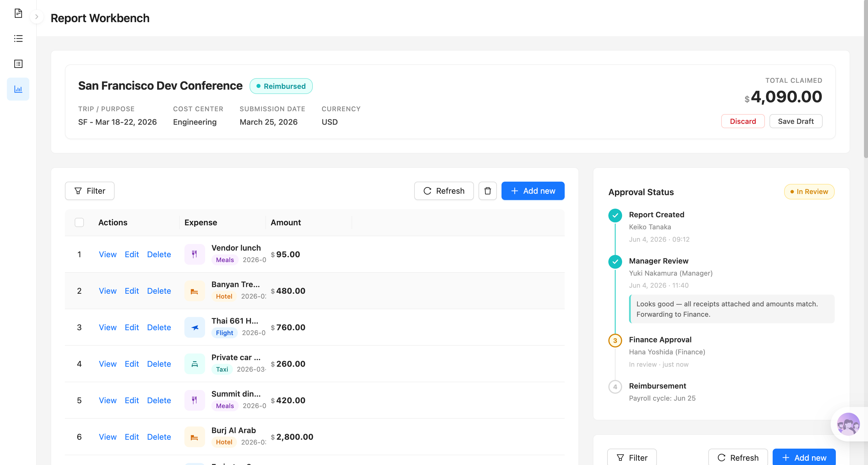The image size is (868, 465).
Task: Delete the Vendor lunch expense
Action: (159, 254)
